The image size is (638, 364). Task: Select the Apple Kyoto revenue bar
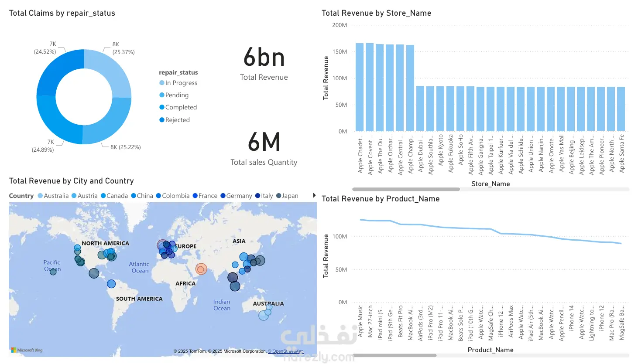tap(440, 109)
